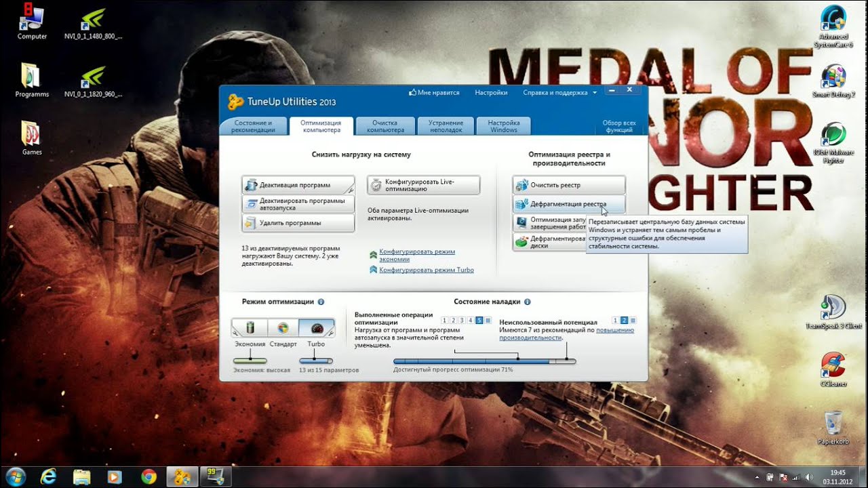Image resolution: width=868 pixels, height=488 pixels.
Task: Open CCleaner desktop shortcut
Action: pos(833,369)
